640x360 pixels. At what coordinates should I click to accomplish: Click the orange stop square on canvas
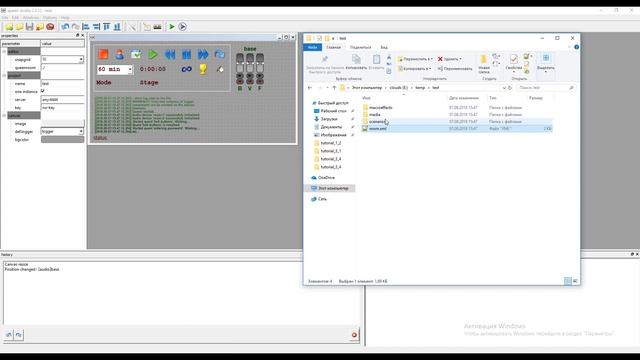(x=103, y=54)
